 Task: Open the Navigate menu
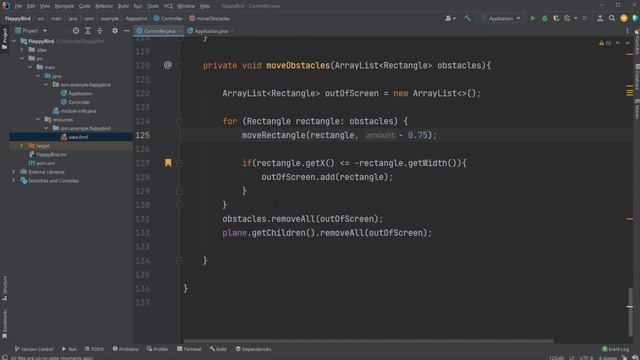(64, 6)
